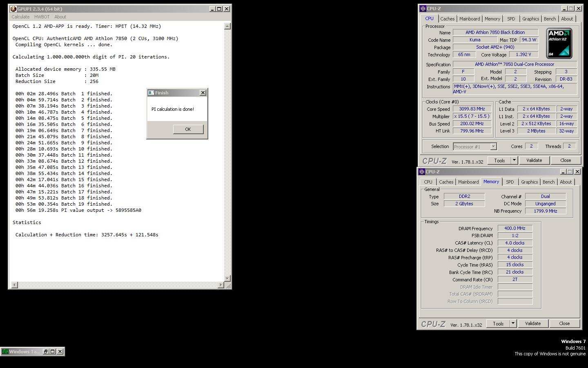Image resolution: width=588 pixels, height=368 pixels.
Task: Select SPD tab in lower CPU-Z window
Action: [510, 182]
